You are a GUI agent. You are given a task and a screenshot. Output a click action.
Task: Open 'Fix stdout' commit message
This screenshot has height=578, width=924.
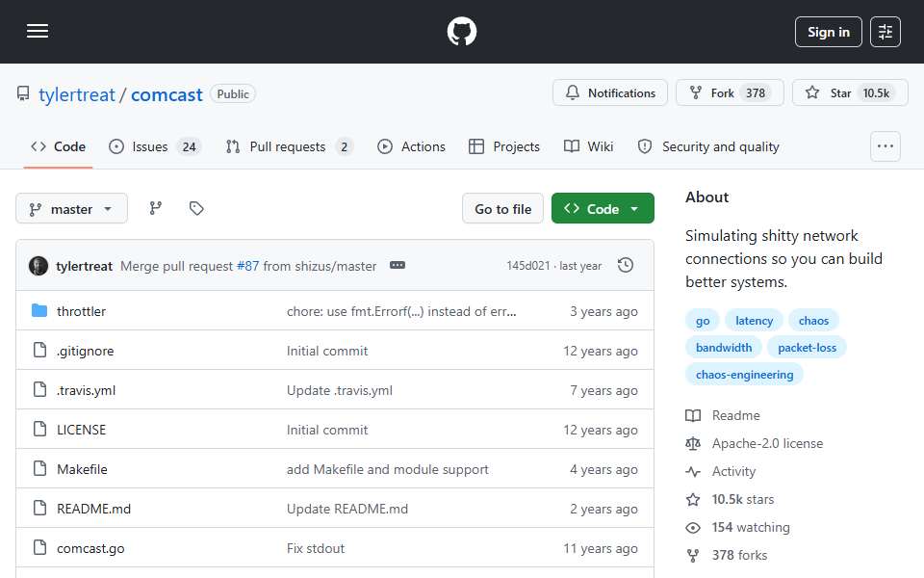[316, 548]
